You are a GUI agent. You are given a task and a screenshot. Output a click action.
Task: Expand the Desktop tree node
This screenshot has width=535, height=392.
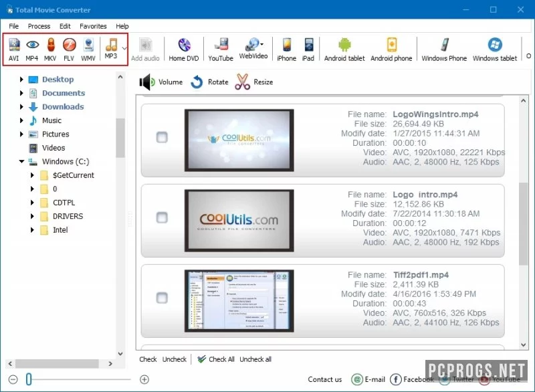21,80
